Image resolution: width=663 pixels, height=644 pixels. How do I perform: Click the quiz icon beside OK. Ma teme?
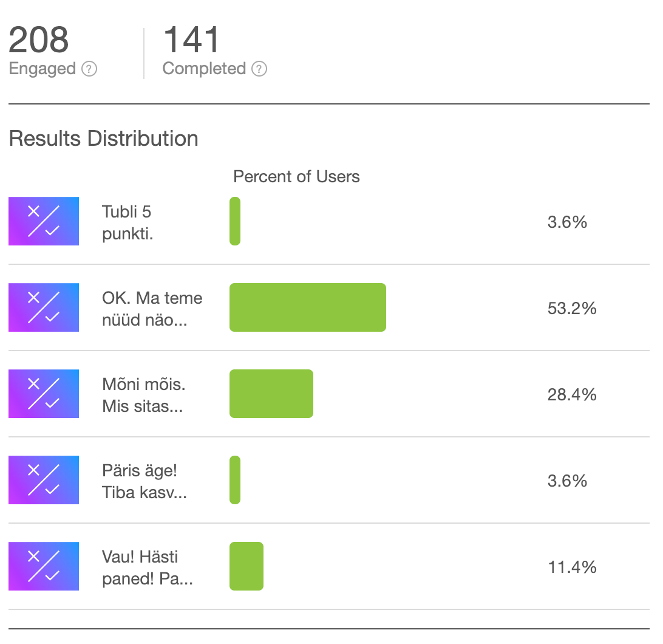coord(44,307)
